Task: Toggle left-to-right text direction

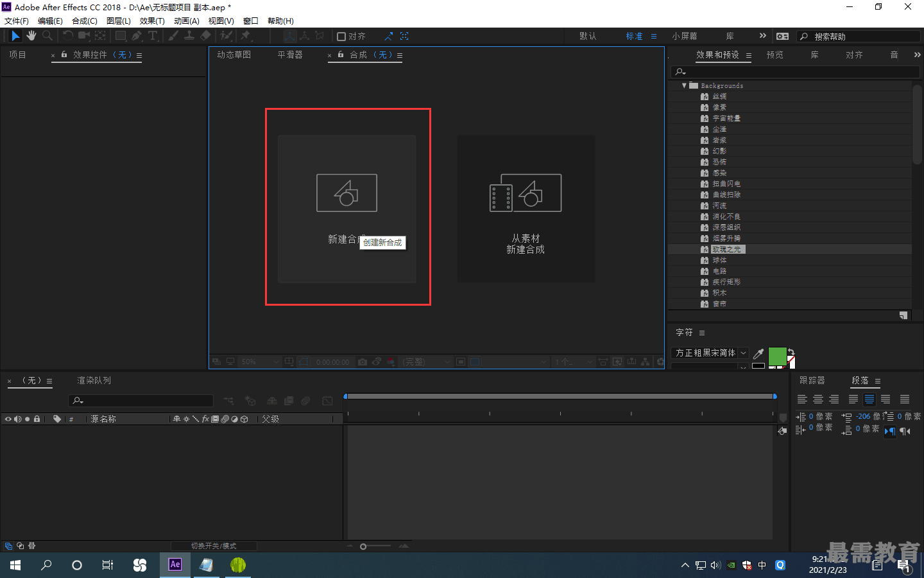Action: click(x=890, y=432)
